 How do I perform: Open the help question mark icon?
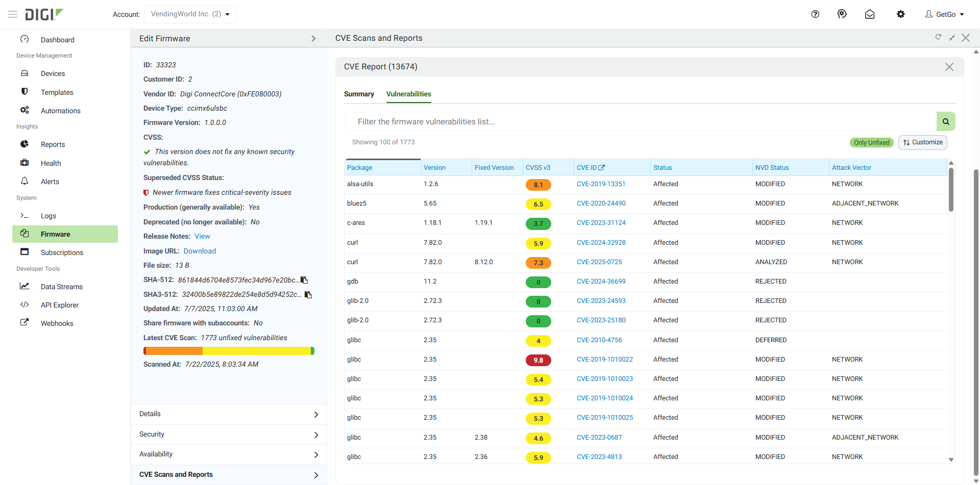coord(815,14)
